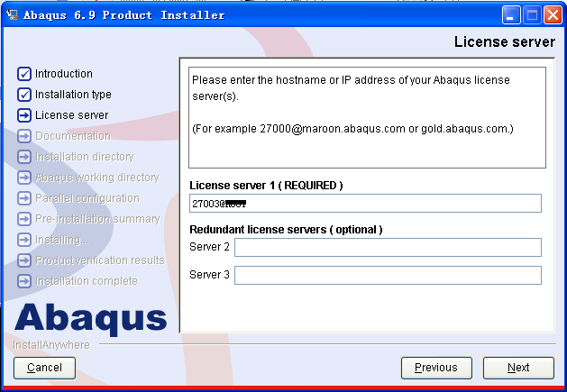The height and width of the screenshot is (392, 567).
Task: Click the Introduction step checkmark icon
Action: tap(24, 74)
